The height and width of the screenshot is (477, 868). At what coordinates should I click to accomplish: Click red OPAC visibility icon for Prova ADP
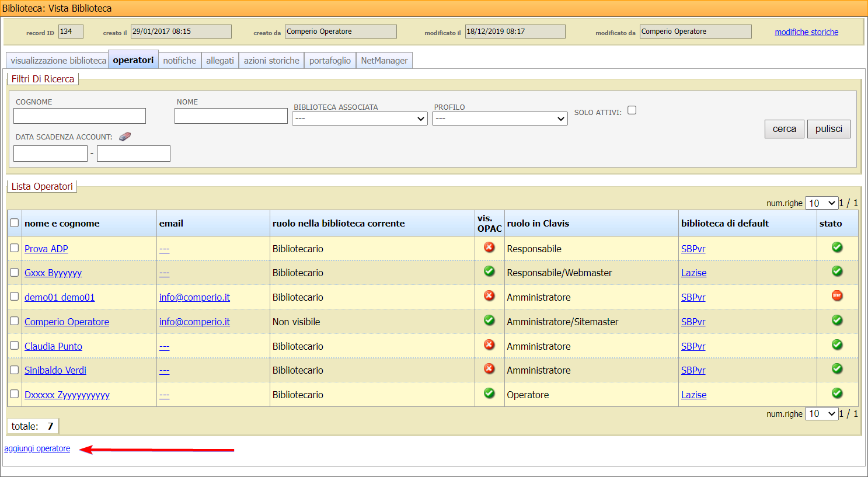click(489, 248)
